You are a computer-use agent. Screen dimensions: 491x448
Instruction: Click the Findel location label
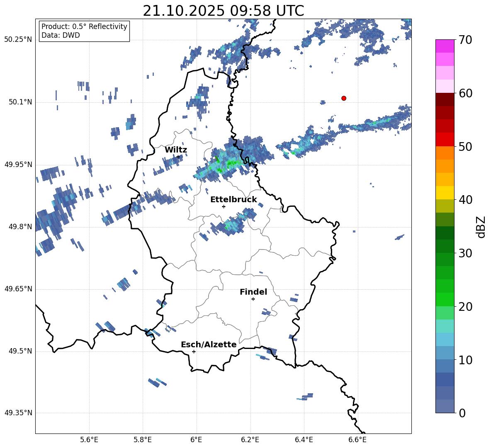tap(253, 292)
